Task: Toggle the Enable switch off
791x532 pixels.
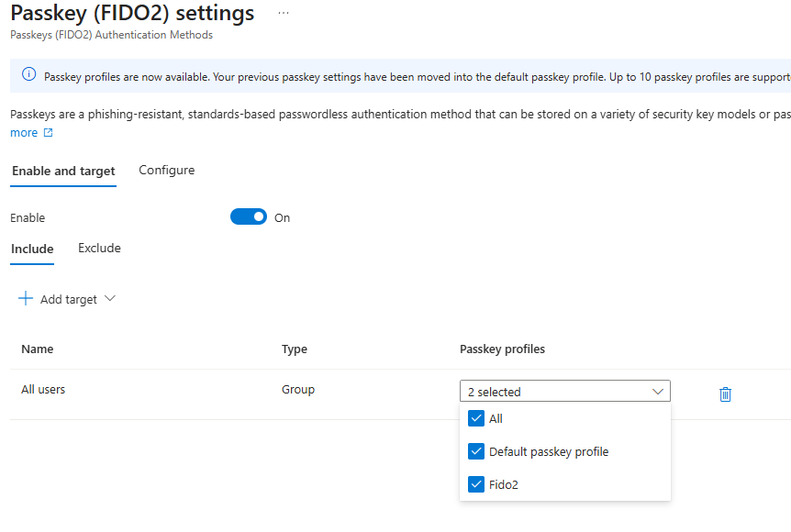Action: pos(248,216)
